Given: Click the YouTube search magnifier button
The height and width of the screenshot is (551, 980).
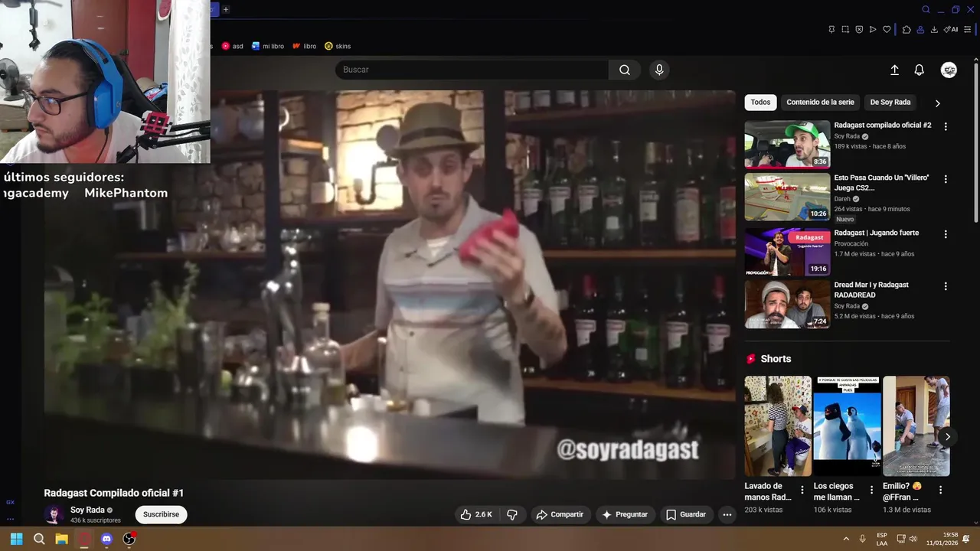Looking at the screenshot, I should click(625, 70).
